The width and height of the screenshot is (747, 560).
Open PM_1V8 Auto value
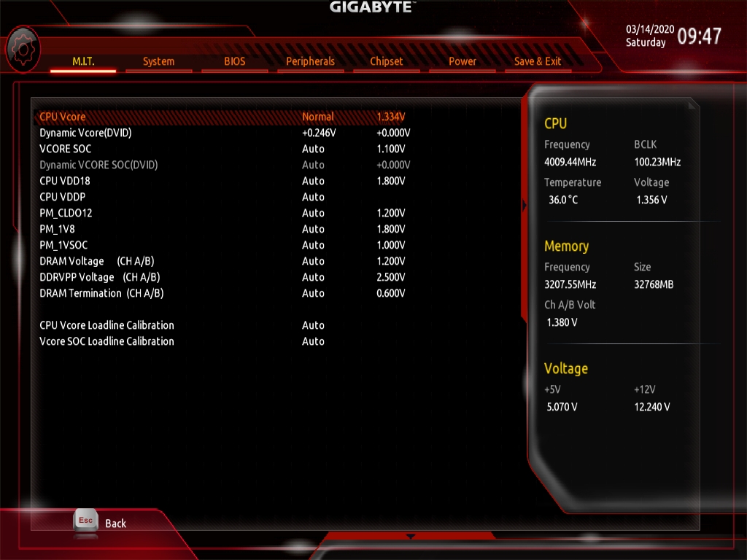313,229
